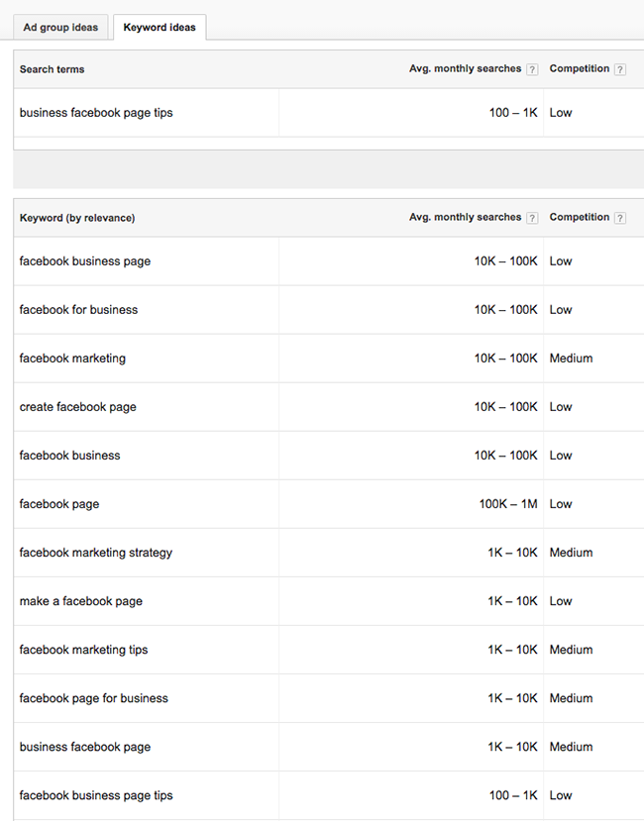Screen dimensions: 644x821
Task: Select the 'business facebook page' keyword
Action: pos(85,747)
